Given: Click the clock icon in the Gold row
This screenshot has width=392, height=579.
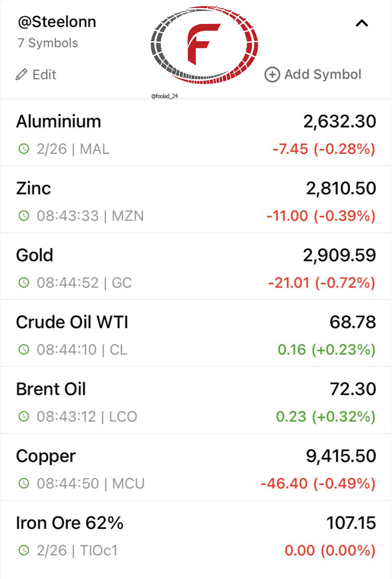Looking at the screenshot, I should point(24,282).
